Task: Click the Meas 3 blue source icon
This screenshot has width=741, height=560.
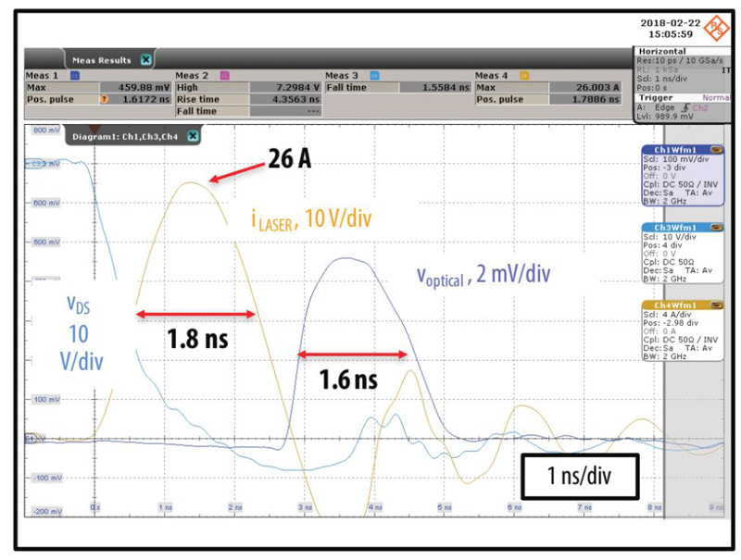Action: pos(375,76)
